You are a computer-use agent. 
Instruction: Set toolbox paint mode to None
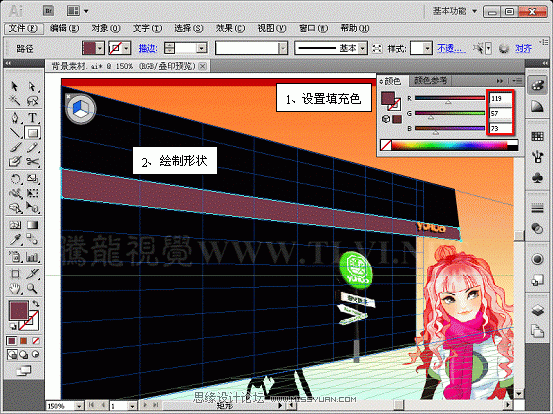[36, 341]
